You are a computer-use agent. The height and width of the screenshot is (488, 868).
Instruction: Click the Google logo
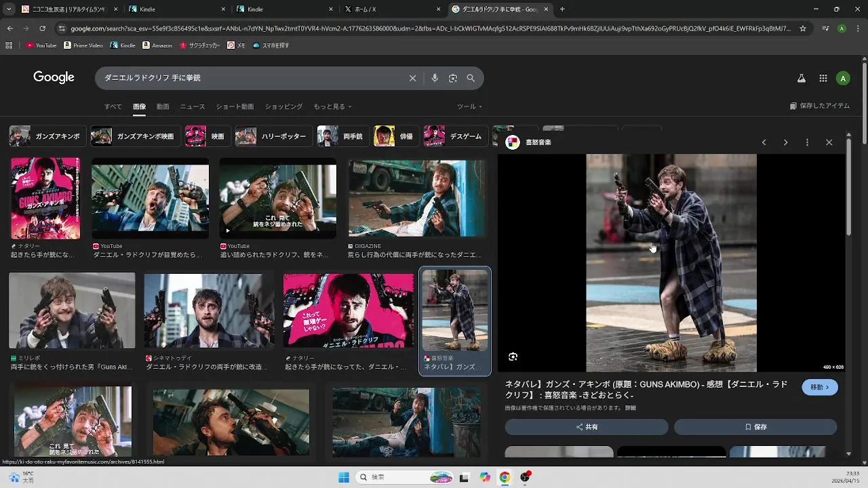(54, 77)
